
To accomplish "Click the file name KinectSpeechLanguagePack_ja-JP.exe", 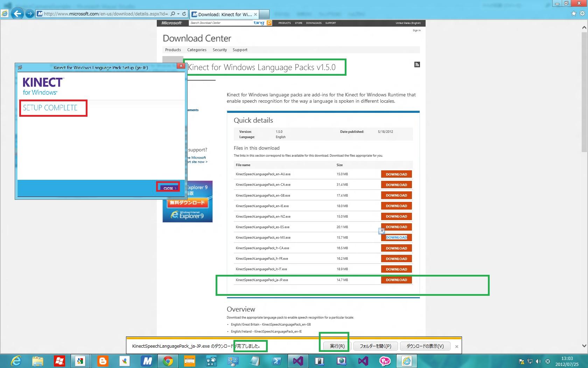I will [x=262, y=280].
